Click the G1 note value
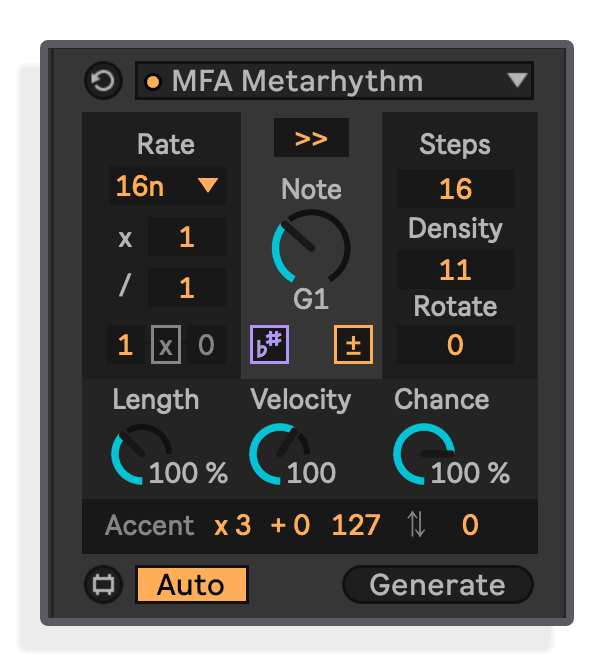 point(311,299)
